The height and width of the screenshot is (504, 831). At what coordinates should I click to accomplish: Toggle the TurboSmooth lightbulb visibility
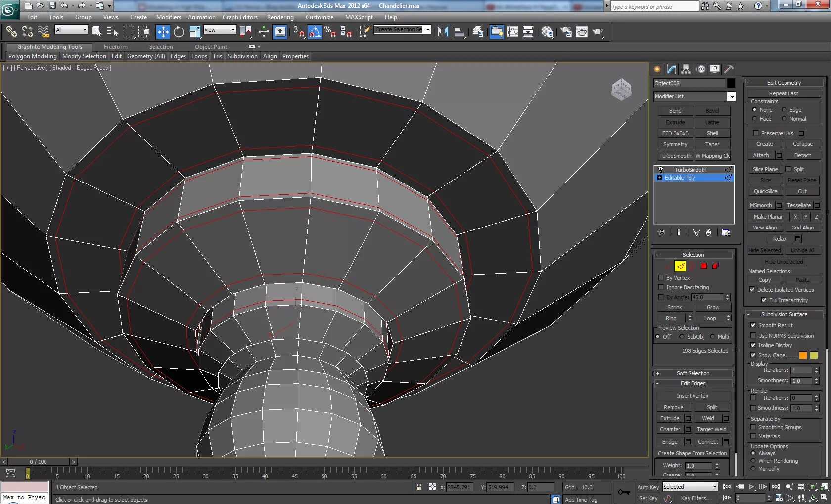[660, 170]
